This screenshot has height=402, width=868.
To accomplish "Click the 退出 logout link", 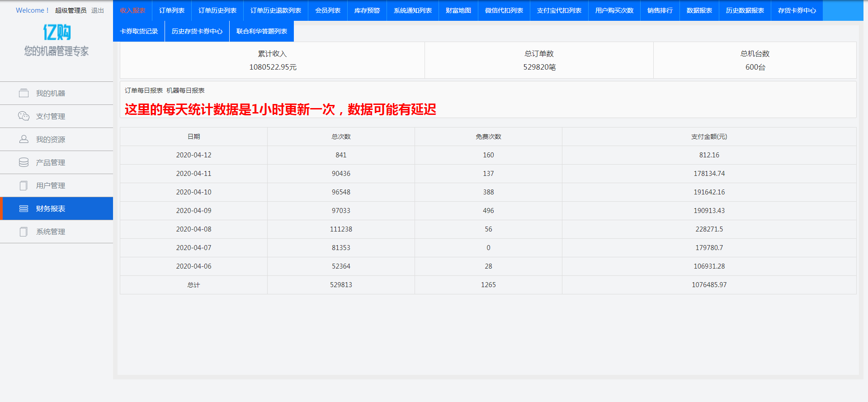I will coord(98,10).
